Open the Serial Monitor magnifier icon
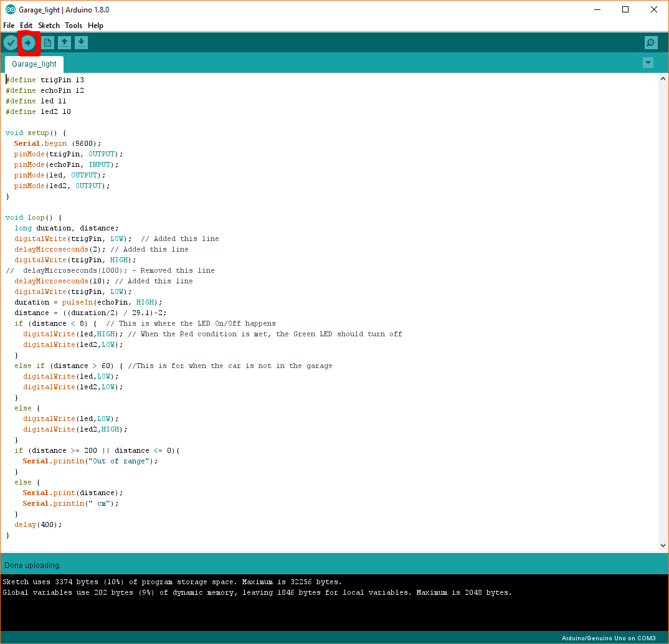This screenshot has width=669, height=644. pyautogui.click(x=651, y=42)
